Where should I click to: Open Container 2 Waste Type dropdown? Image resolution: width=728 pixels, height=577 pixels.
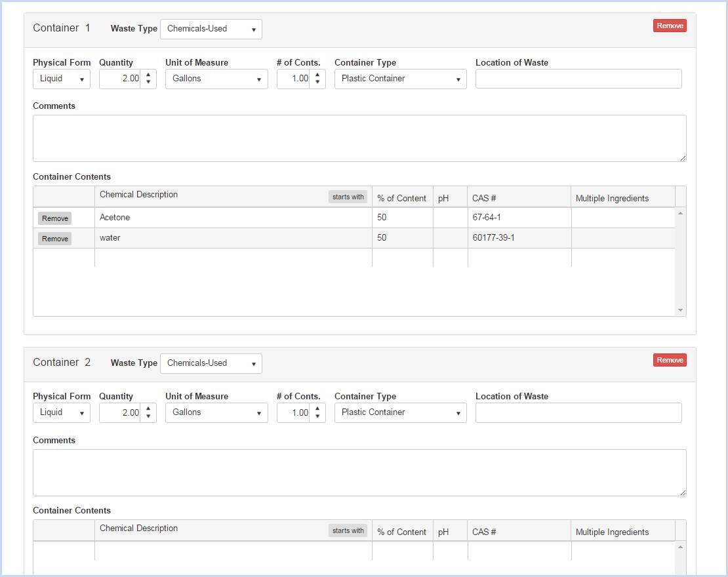tap(211, 363)
